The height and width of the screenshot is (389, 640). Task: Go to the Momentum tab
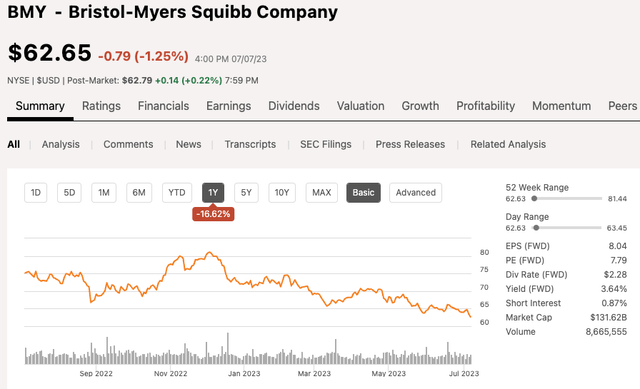click(x=561, y=106)
